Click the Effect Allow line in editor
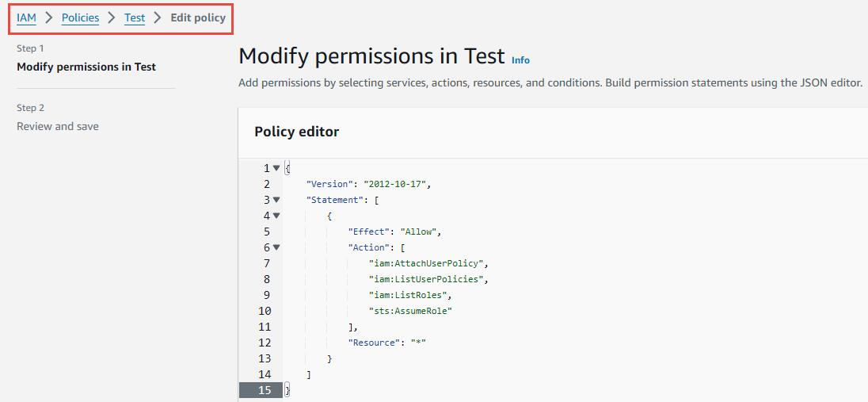 (x=394, y=232)
